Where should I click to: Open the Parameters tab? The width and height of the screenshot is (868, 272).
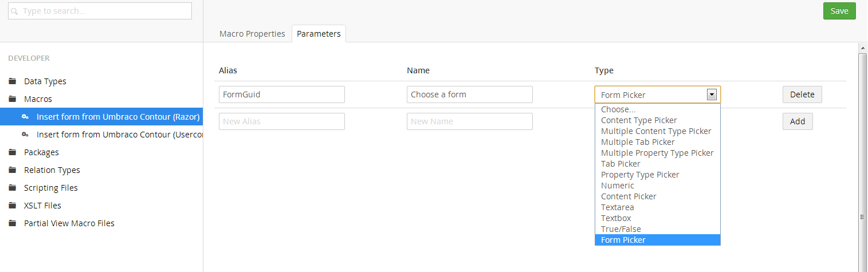pyautogui.click(x=319, y=34)
